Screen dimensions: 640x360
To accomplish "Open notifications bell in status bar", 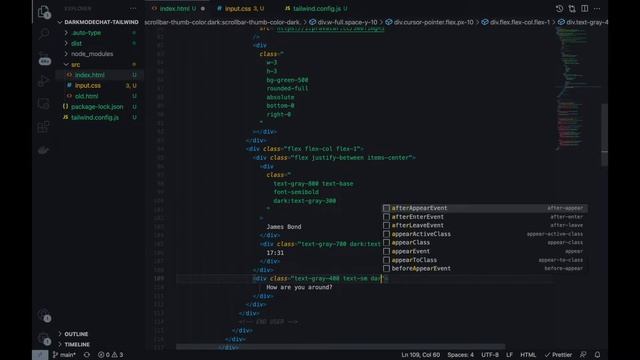I will pos(597,355).
